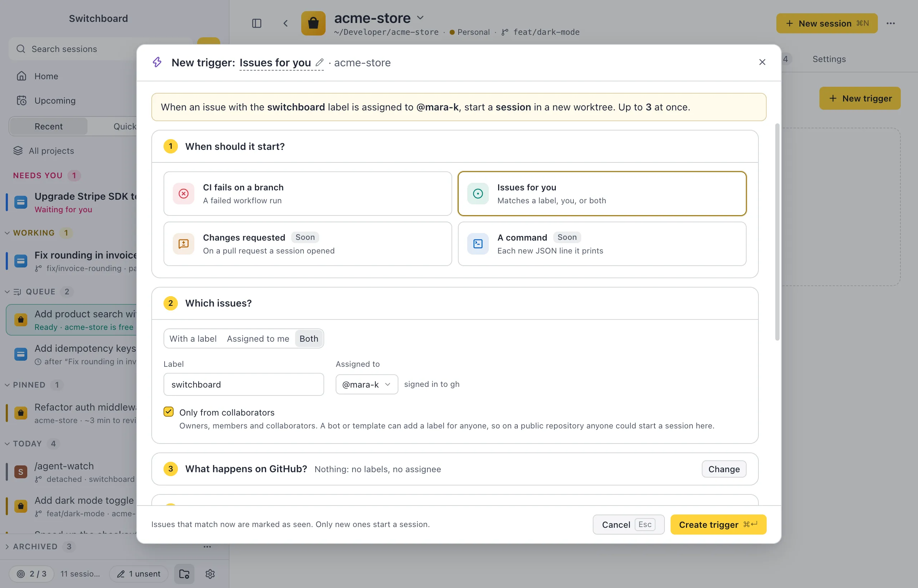Switch to the Quick tab
The width and height of the screenshot is (918, 588).
[124, 126]
